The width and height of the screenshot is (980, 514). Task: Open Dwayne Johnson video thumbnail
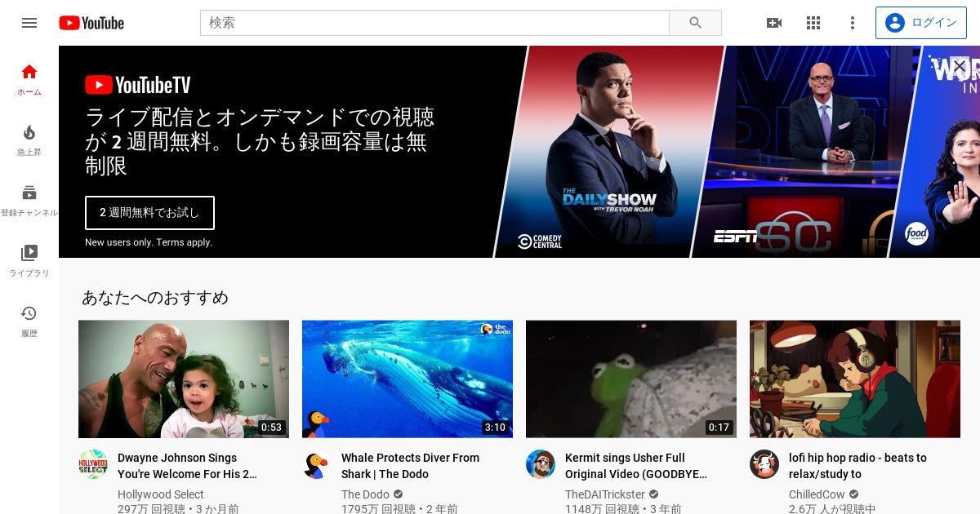tap(184, 379)
